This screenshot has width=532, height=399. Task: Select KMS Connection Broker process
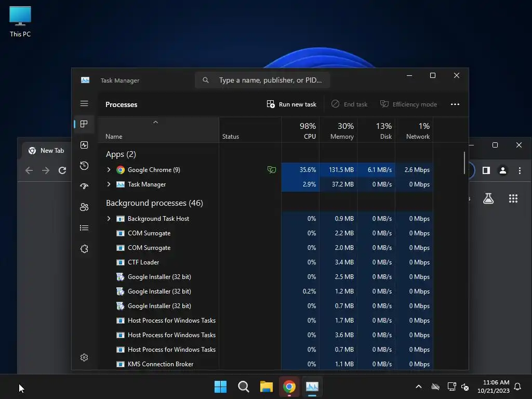(x=265, y=364)
